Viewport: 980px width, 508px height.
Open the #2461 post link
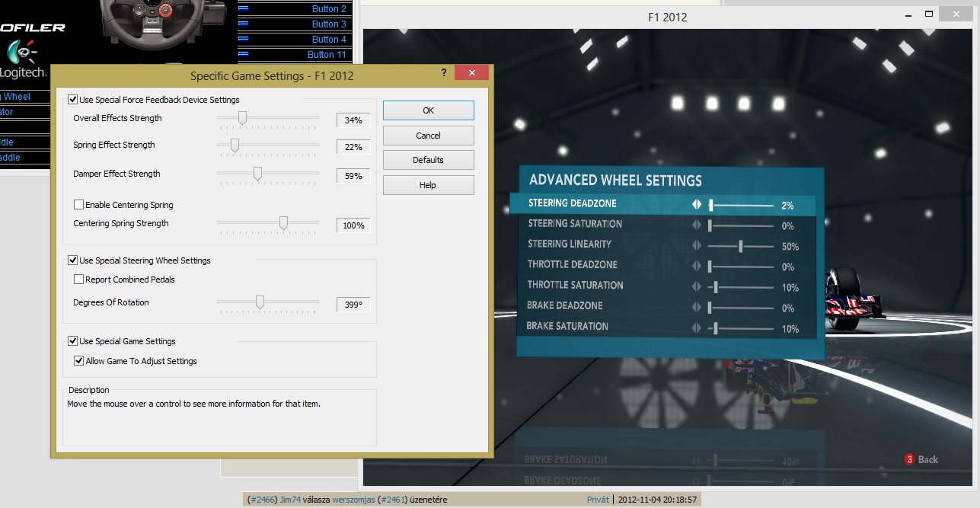click(392, 500)
